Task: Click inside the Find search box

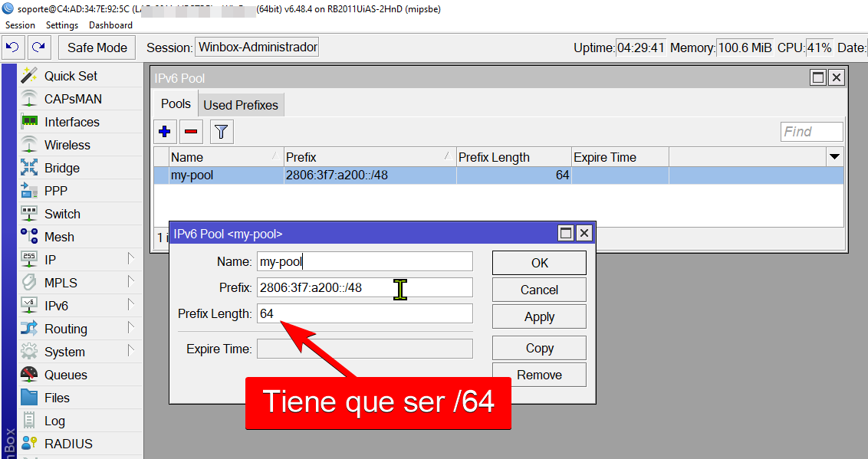Action: click(x=811, y=131)
